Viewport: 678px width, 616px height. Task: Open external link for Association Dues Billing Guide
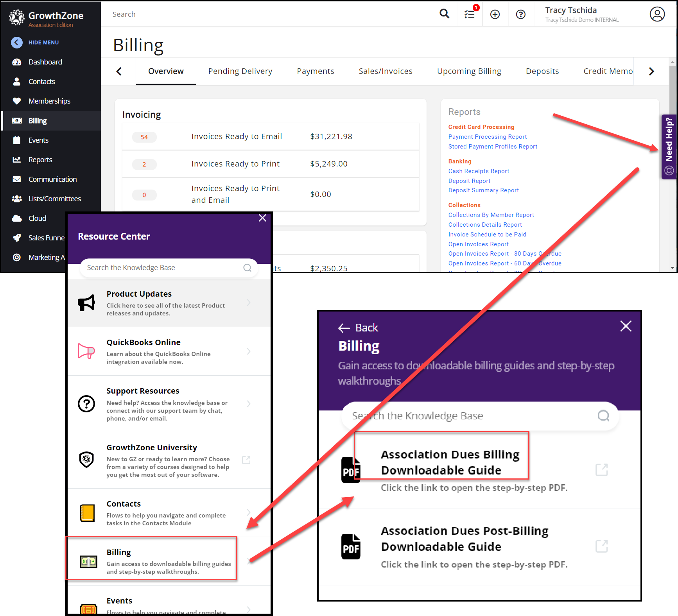point(601,469)
